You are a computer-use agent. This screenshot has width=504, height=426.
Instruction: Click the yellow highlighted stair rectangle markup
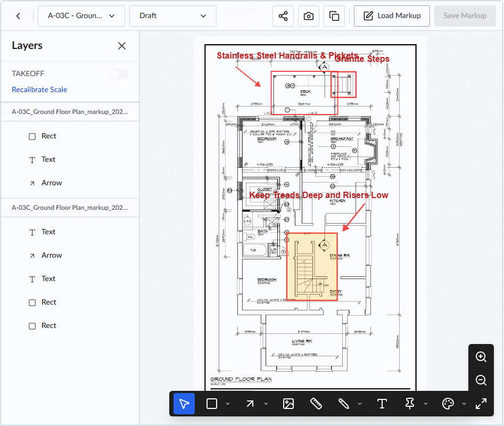tap(312, 267)
